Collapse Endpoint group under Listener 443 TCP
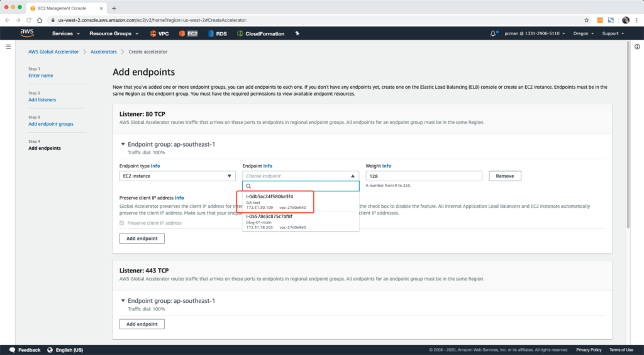 point(123,301)
